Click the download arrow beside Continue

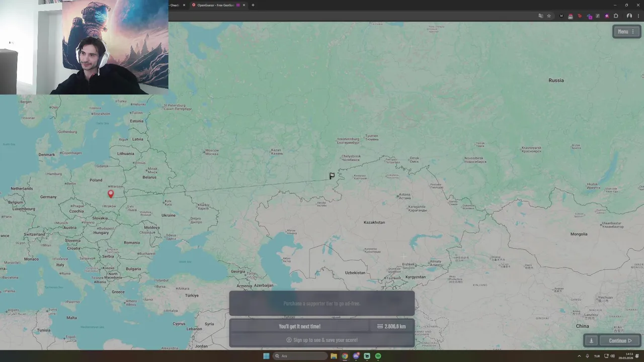click(x=591, y=340)
